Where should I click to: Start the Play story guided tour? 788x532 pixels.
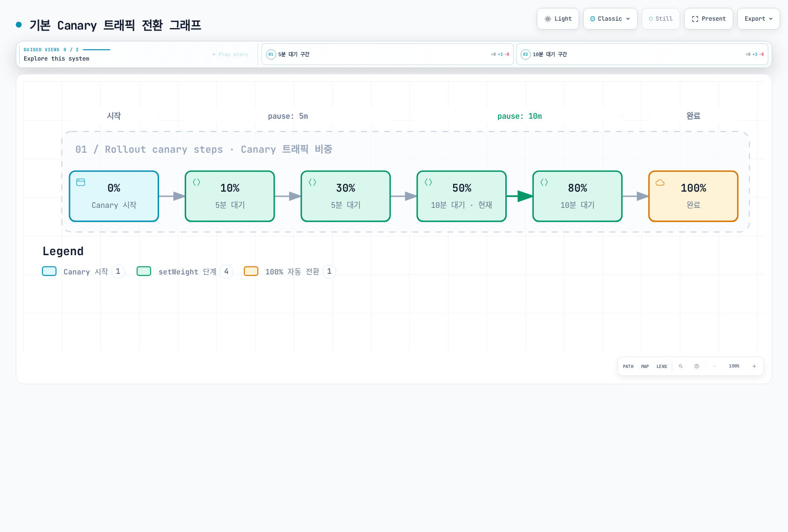tap(230, 55)
